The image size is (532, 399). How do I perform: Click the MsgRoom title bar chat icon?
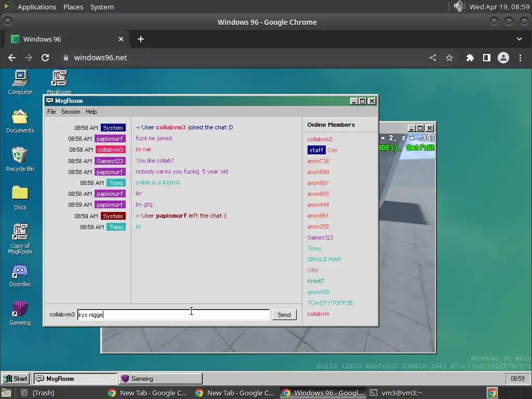(49, 101)
